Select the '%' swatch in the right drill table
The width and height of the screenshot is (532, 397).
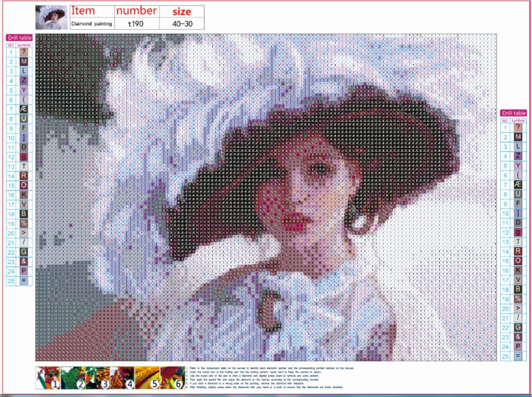point(518,299)
